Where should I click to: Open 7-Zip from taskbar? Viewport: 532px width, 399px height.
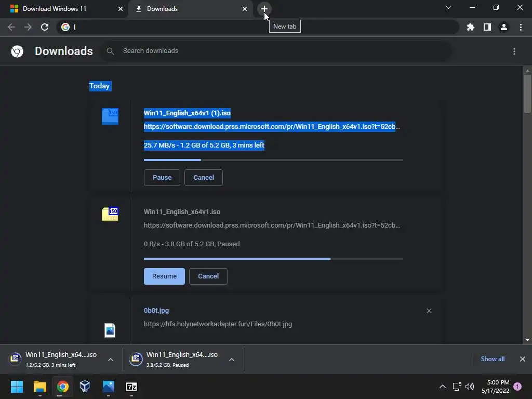point(131,387)
